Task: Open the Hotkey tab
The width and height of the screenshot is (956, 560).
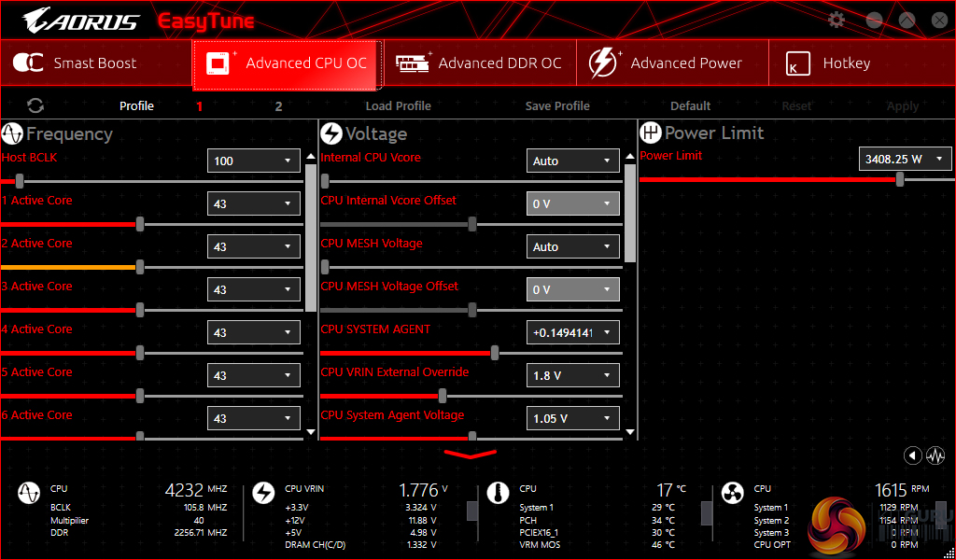Action: point(862,63)
